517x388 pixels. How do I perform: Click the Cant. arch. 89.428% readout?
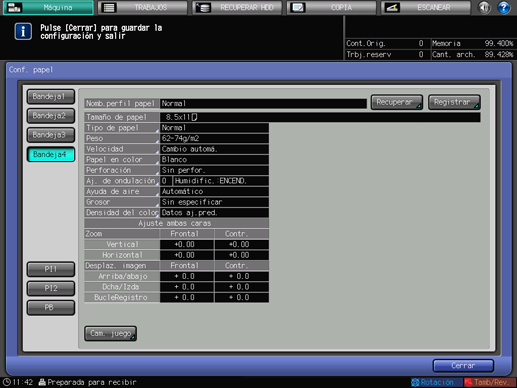473,55
